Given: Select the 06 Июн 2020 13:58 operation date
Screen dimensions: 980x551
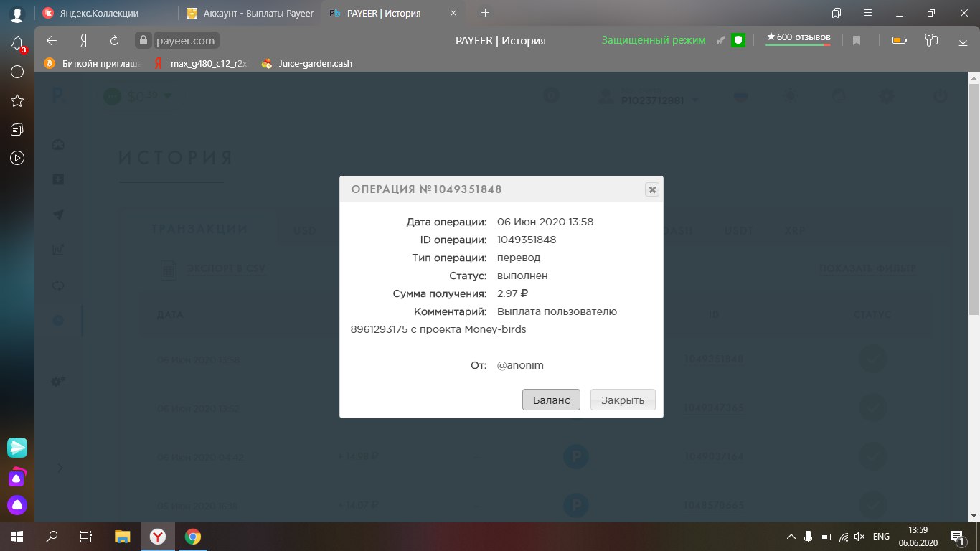Looking at the screenshot, I should (545, 222).
